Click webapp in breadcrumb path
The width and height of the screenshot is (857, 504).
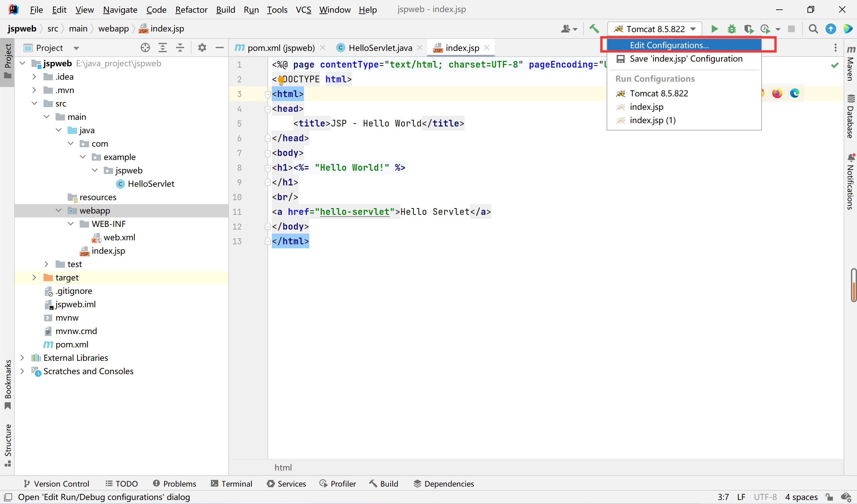point(113,28)
